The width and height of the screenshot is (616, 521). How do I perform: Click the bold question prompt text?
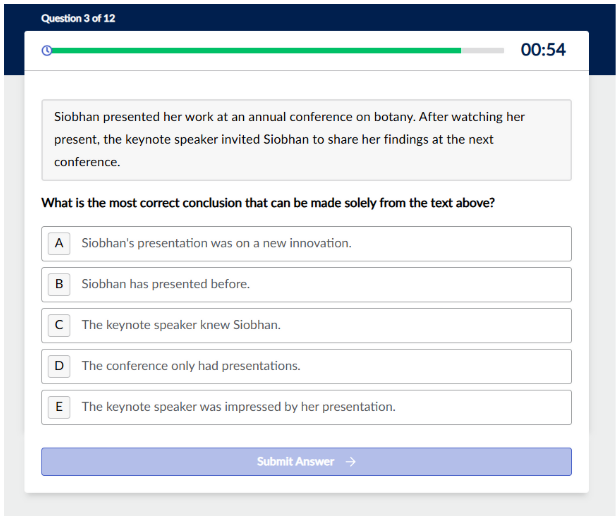[x=268, y=203]
